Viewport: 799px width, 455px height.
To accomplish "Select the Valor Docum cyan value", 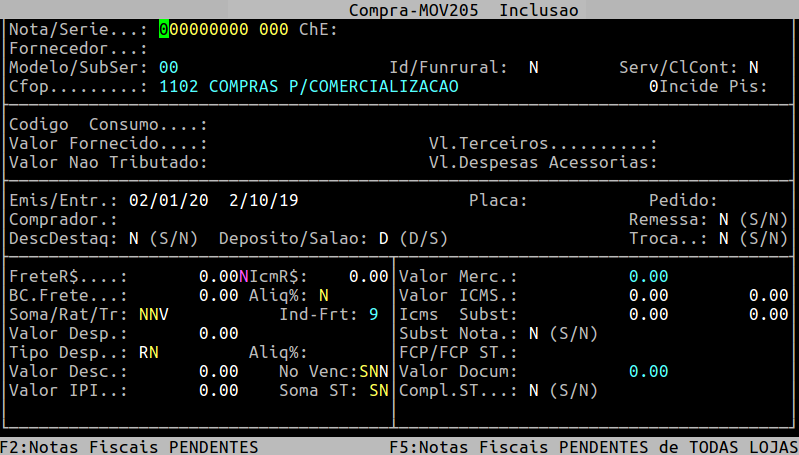I will pos(648,371).
